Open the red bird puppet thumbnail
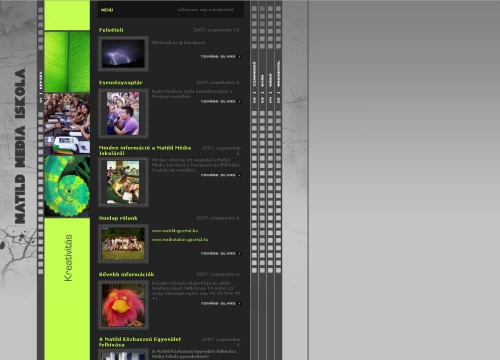This screenshot has height=360, width=500. point(123,305)
